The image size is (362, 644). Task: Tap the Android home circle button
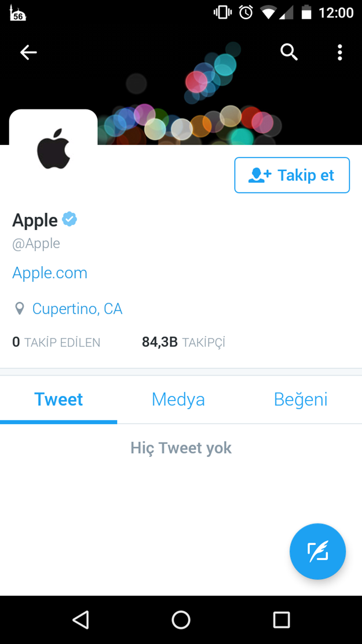[x=181, y=619]
